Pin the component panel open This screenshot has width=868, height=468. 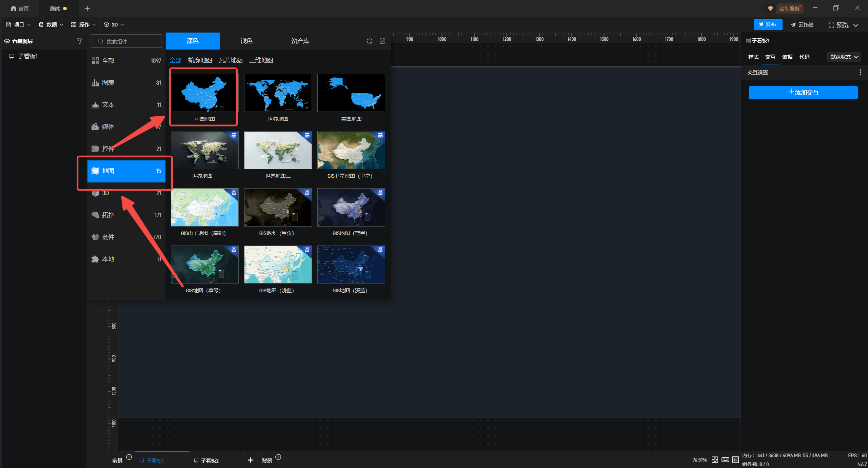coord(382,41)
